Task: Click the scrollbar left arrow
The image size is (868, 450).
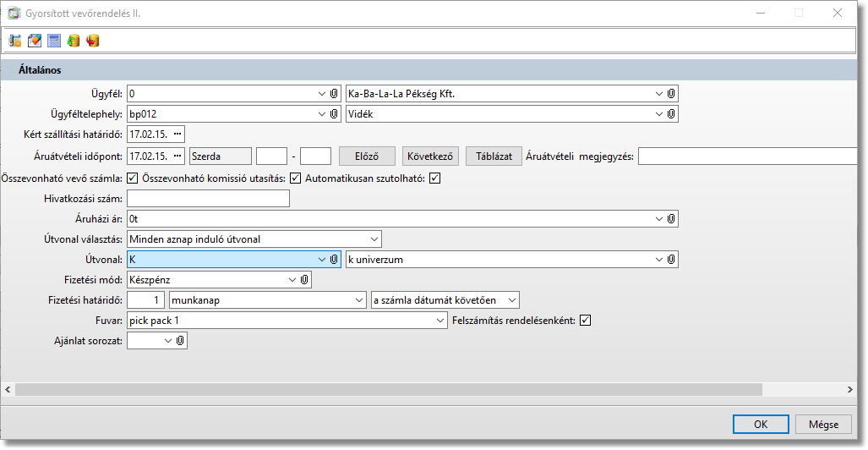Action: coord(8,390)
